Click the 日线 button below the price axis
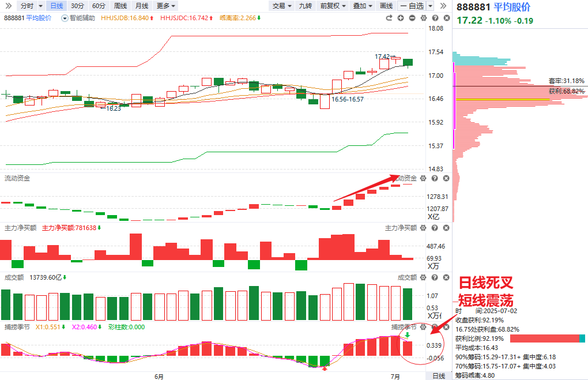588x380 pixels. point(439,376)
